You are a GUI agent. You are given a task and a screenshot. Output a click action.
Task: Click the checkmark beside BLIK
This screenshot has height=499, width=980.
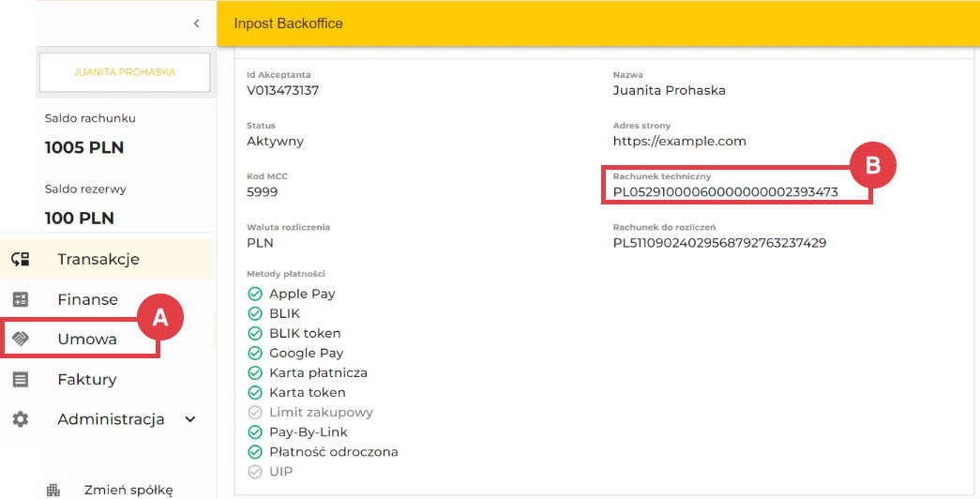[x=255, y=313]
